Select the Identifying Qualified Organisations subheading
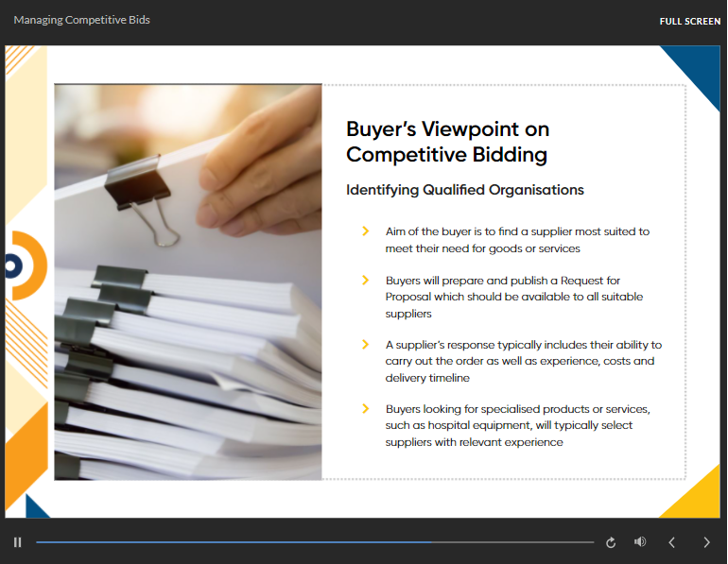Image resolution: width=728 pixels, height=564 pixels. (x=465, y=190)
